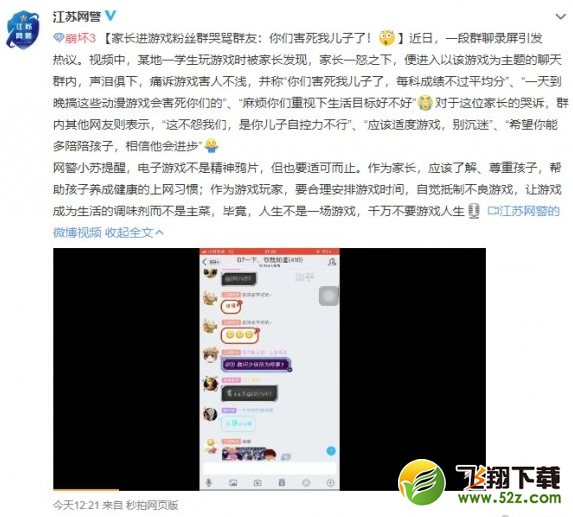Viewport: 573px width, 517px height.
Task: Collapse the post with 收起全文
Action: [x=134, y=232]
